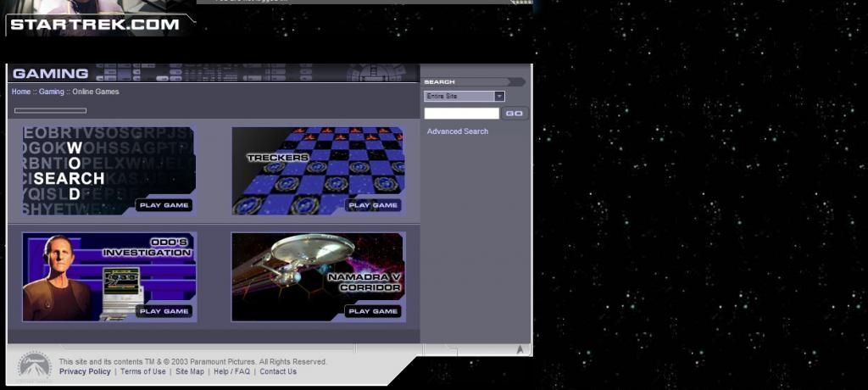Open the Treckers checkerboard thumbnail
The height and width of the screenshot is (390, 868).
319,170
